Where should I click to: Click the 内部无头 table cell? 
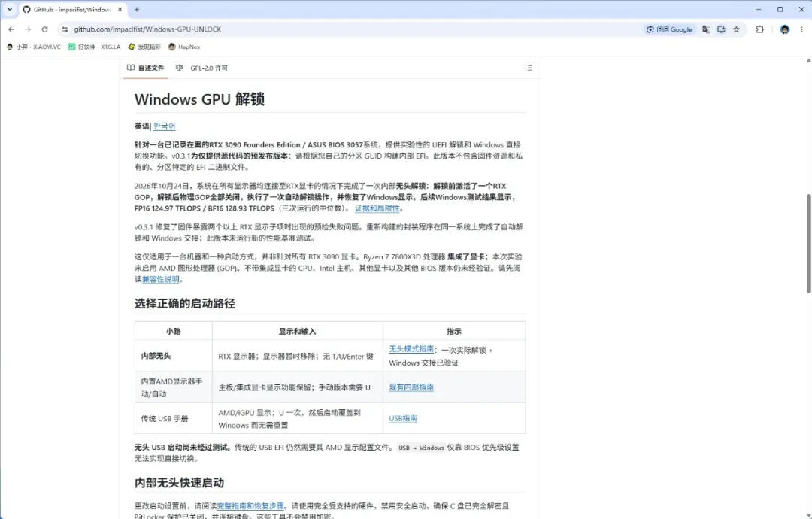(174, 356)
